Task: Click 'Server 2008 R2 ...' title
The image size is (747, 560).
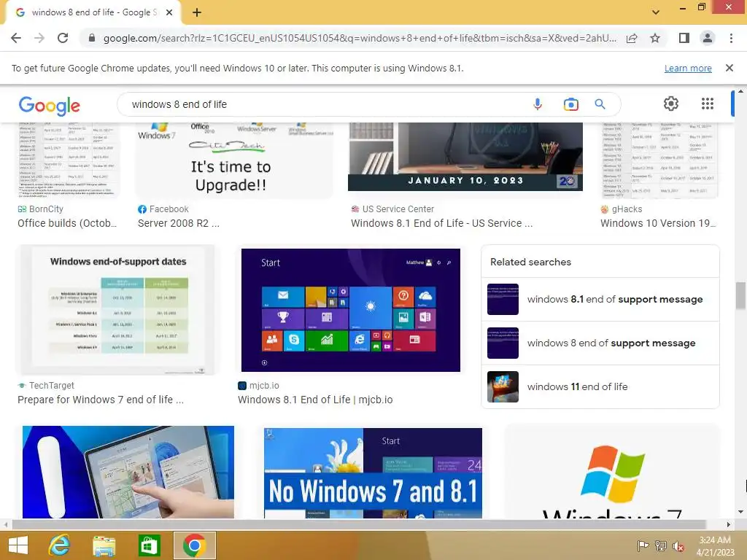Action: pos(179,223)
